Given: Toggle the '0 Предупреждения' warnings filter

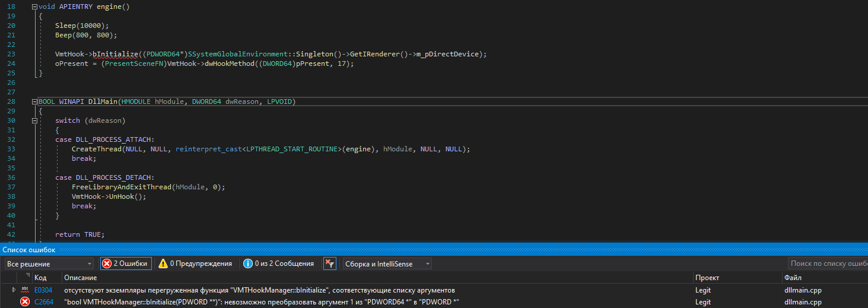Looking at the screenshot, I should pyautogui.click(x=195, y=263).
